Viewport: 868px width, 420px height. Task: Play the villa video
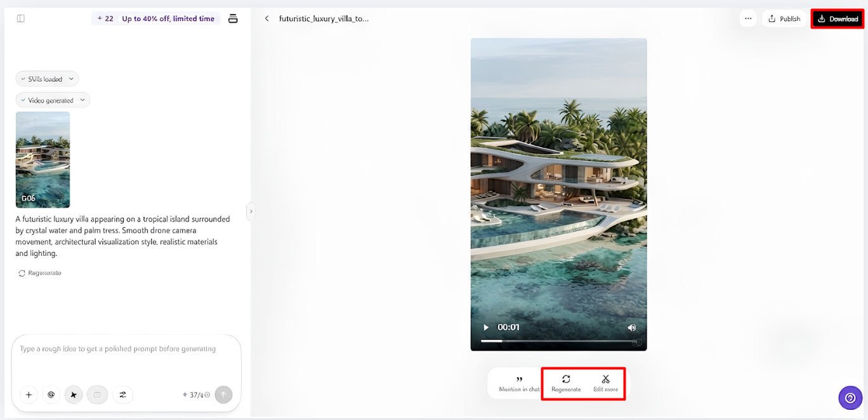(x=486, y=327)
